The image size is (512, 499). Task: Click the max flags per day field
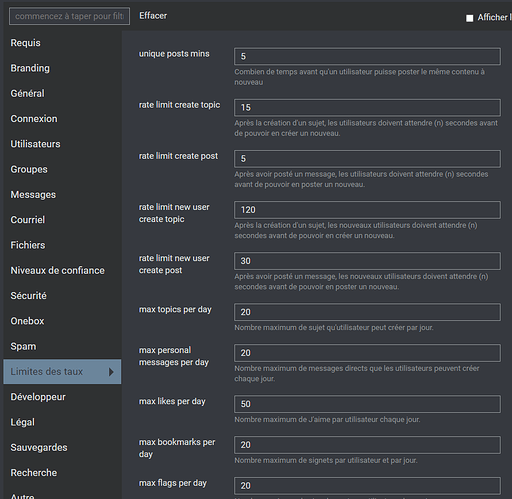367,486
